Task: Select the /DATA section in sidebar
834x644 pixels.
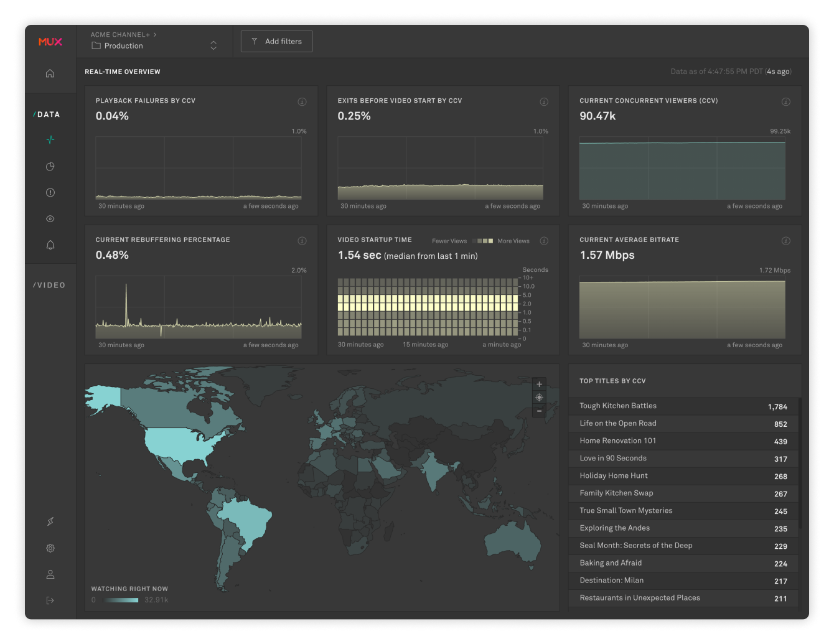Action: pyautogui.click(x=46, y=114)
